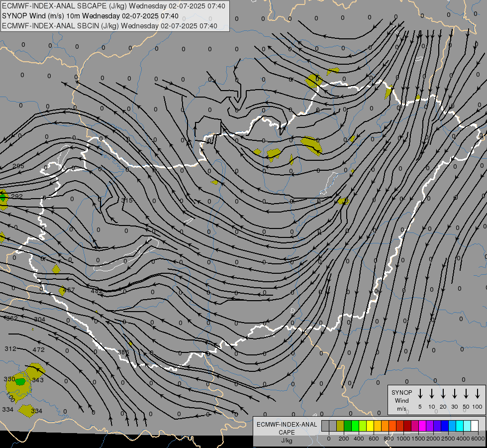
Task: Click the 'SYNOP Wind m/s' legend label
Action: [x=401, y=400]
